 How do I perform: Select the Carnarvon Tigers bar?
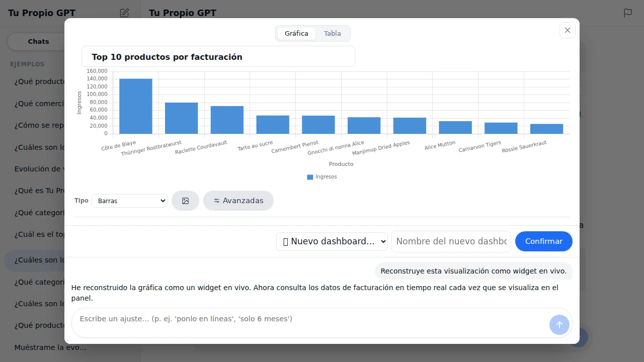[501, 128]
